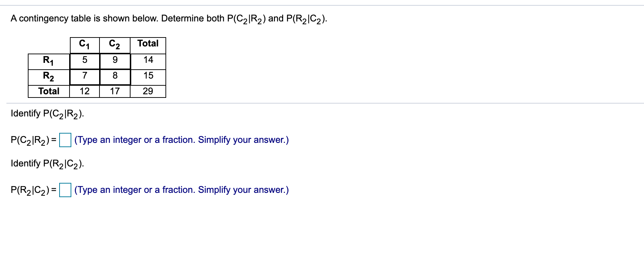Select the cell containing 15
Image resolution: width=644 pixels, height=255 pixels.
tap(148, 75)
